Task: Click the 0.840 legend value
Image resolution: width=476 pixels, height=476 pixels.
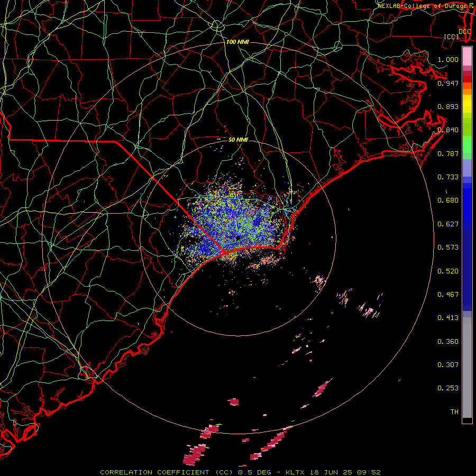Action: pos(448,130)
